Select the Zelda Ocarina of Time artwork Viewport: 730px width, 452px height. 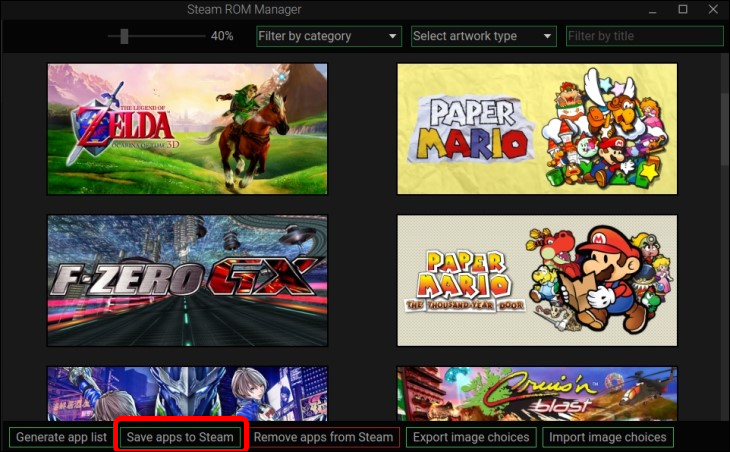(187, 129)
